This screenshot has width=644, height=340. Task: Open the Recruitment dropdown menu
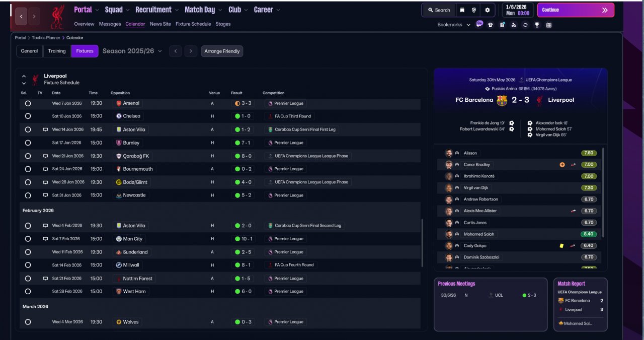[x=157, y=10]
